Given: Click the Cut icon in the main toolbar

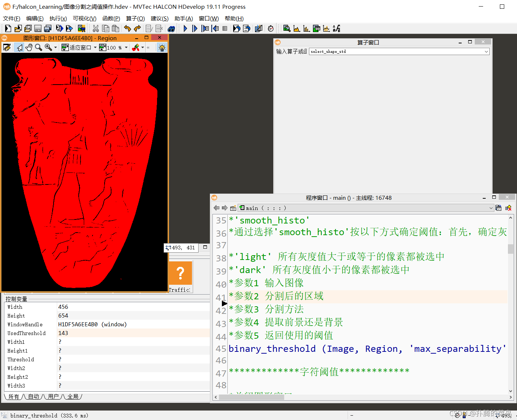Looking at the screenshot, I should [96, 28].
